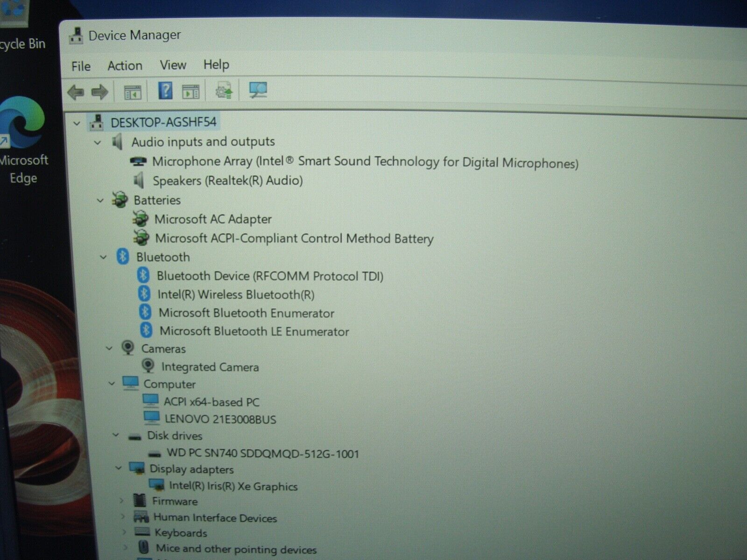Collapse the Computer category

pyautogui.click(x=112, y=384)
